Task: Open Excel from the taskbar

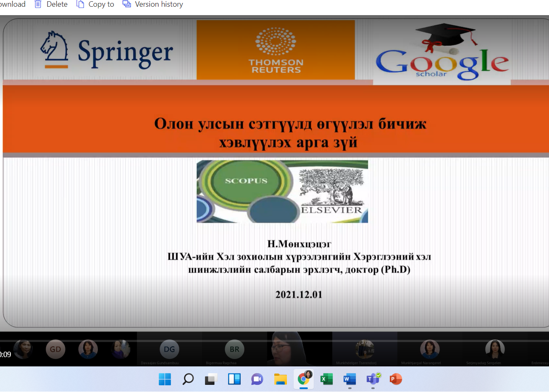Action: [326, 379]
